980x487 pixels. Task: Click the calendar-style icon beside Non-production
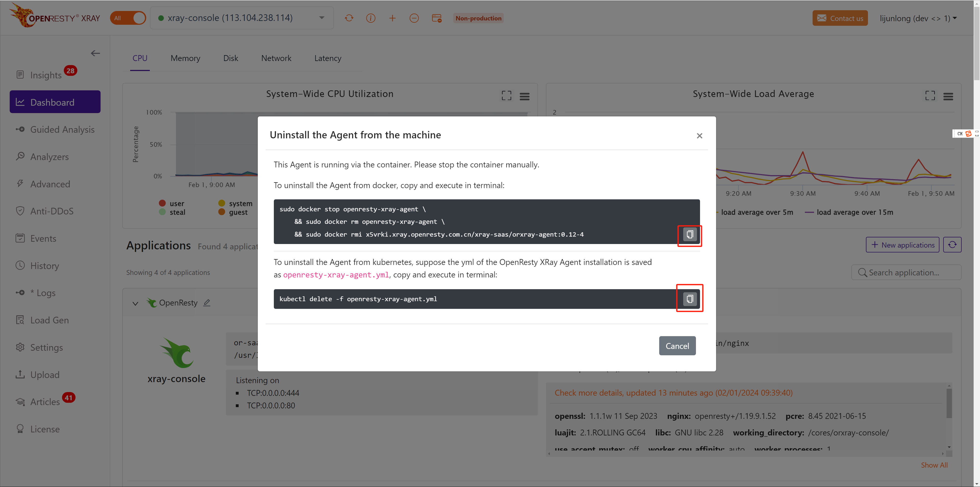(437, 18)
